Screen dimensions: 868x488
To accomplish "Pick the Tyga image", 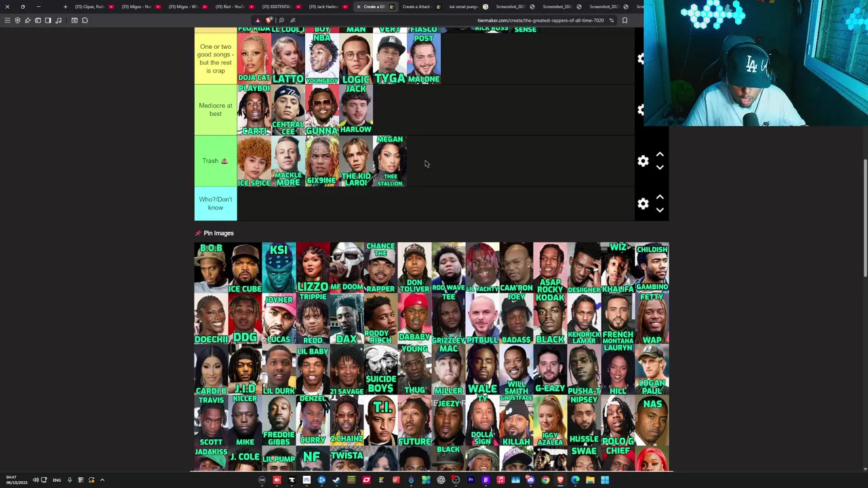I will pos(390,58).
